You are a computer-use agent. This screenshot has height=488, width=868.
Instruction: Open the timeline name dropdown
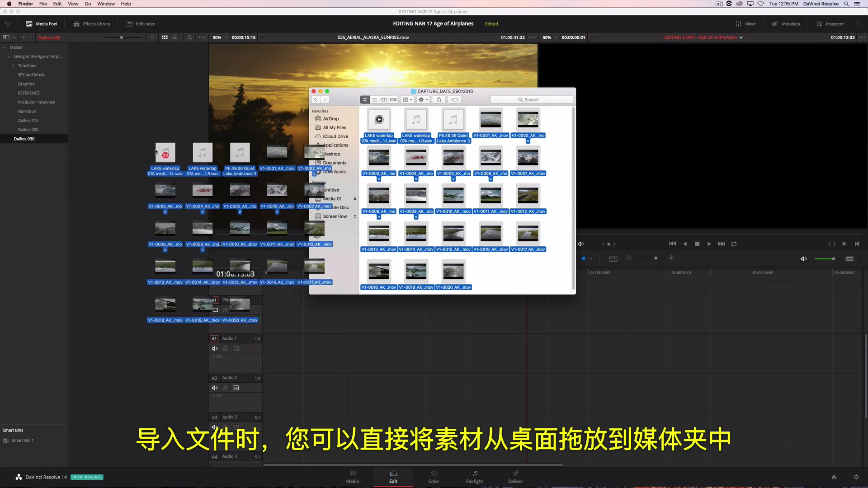pyautogui.click(x=741, y=38)
